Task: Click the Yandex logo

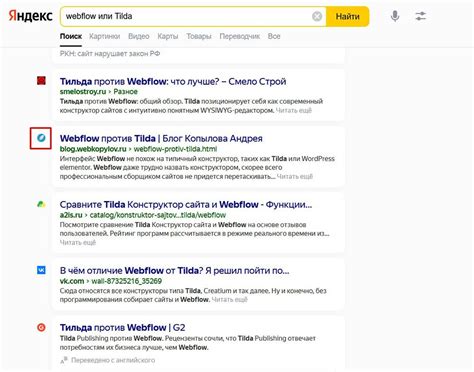Action: tap(30, 16)
